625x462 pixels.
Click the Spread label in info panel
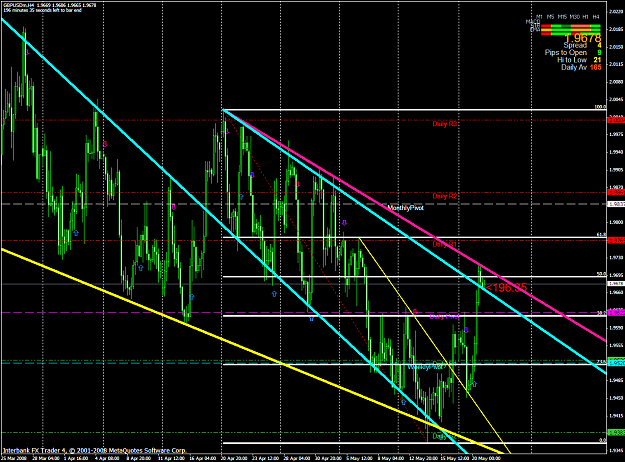[x=575, y=45]
